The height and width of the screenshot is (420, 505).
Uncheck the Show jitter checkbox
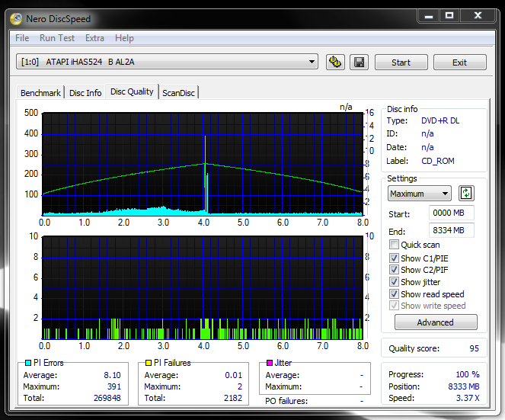(x=394, y=282)
